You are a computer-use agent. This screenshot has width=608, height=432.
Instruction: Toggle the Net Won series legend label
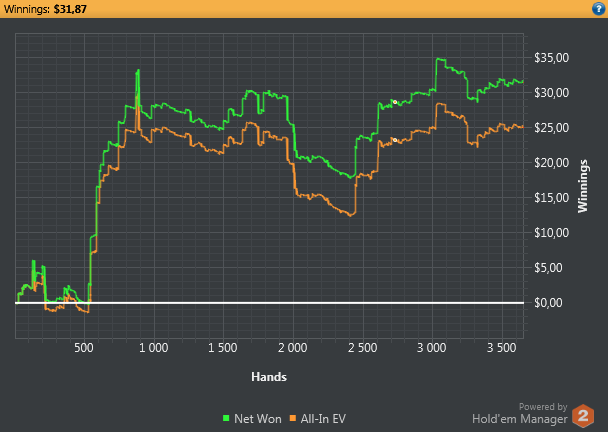click(x=258, y=419)
